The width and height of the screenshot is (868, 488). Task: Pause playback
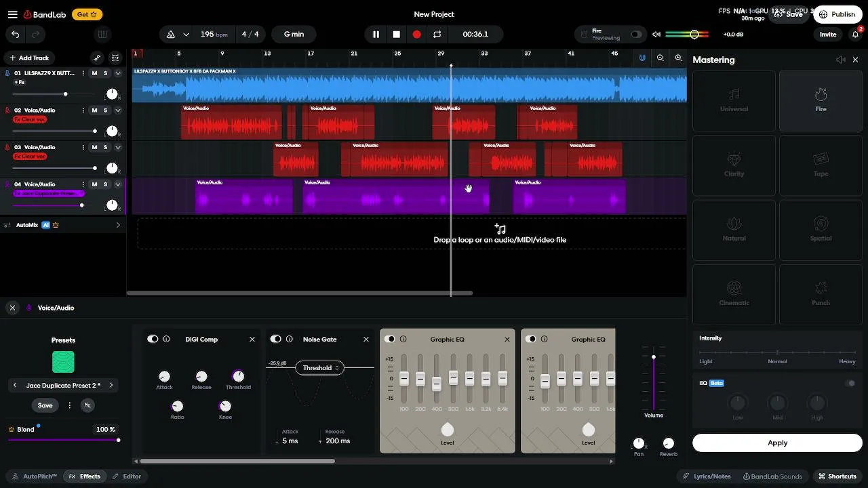[376, 35]
